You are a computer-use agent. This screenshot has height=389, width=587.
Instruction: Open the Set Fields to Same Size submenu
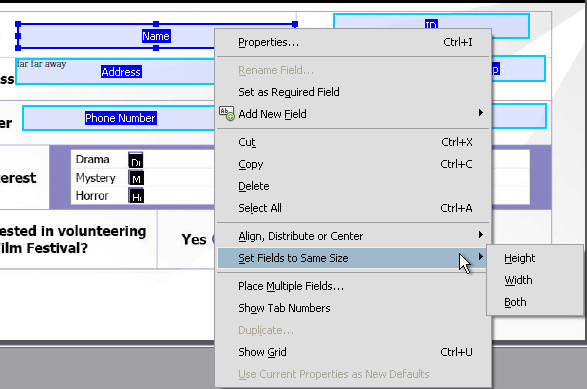point(353,258)
